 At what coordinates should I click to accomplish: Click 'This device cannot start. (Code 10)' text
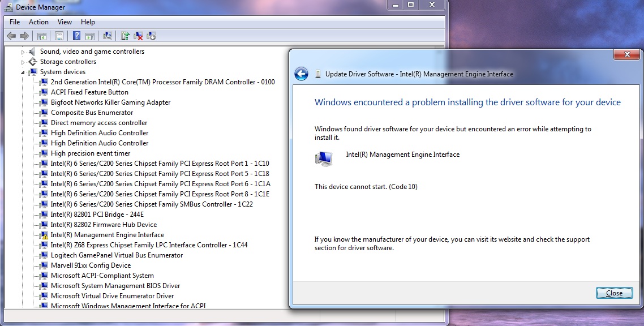[x=366, y=187]
